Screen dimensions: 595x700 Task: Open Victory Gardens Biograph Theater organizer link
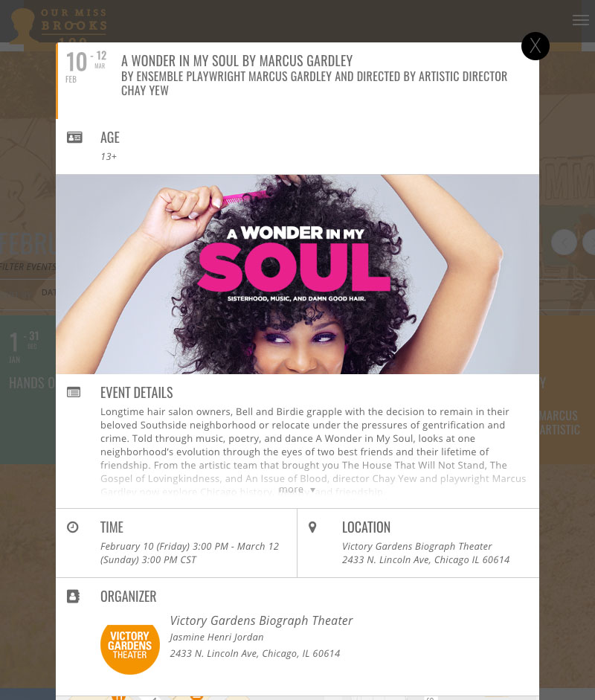[261, 620]
